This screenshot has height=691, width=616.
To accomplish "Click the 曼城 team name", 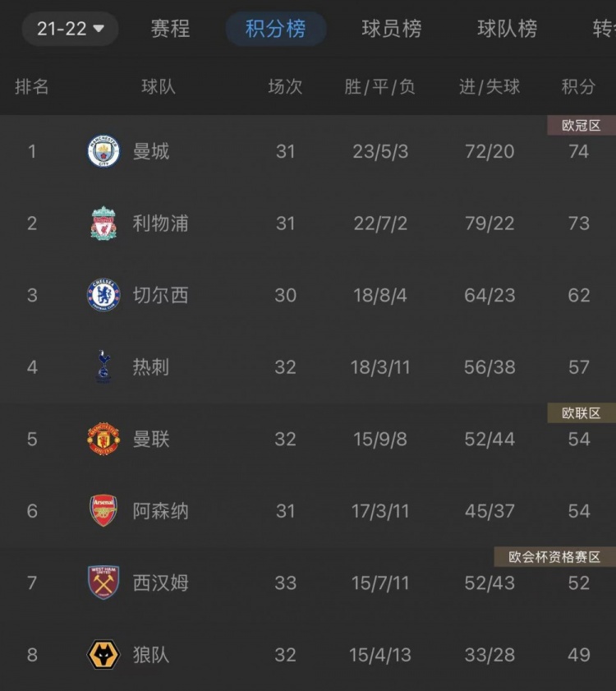I will tap(151, 152).
